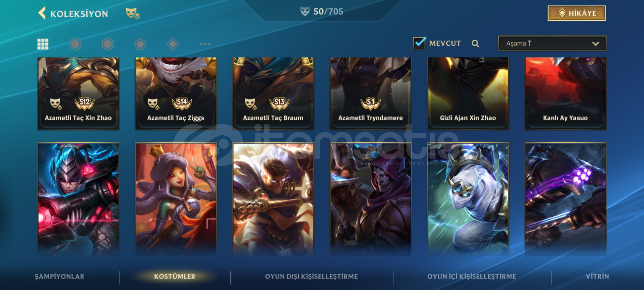
Task: Open the Vitrin tab
Action: tap(597, 277)
